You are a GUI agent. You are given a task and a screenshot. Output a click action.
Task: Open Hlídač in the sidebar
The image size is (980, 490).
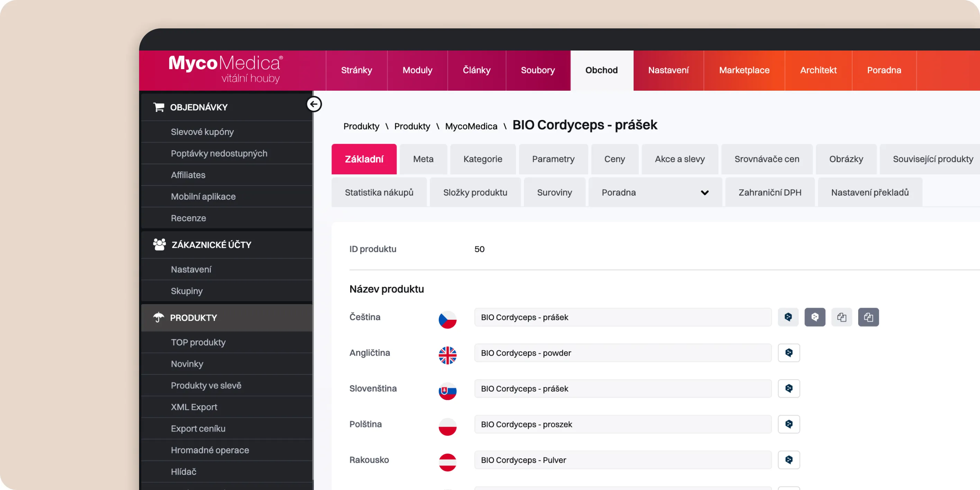(227, 472)
